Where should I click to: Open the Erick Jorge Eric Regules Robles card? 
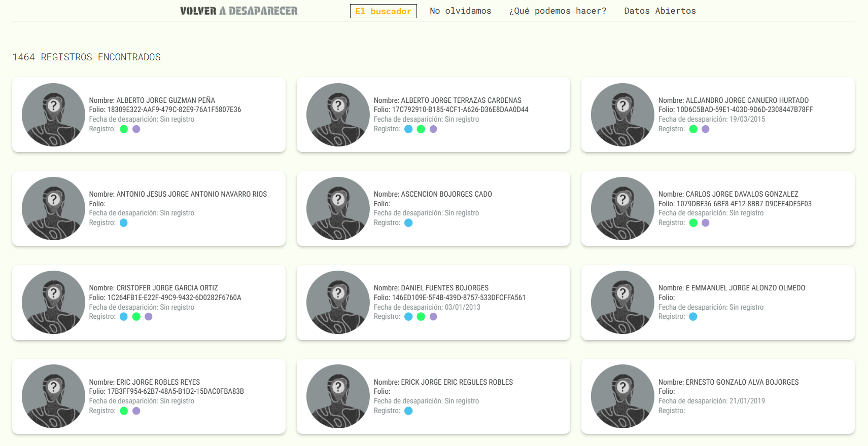coord(433,396)
